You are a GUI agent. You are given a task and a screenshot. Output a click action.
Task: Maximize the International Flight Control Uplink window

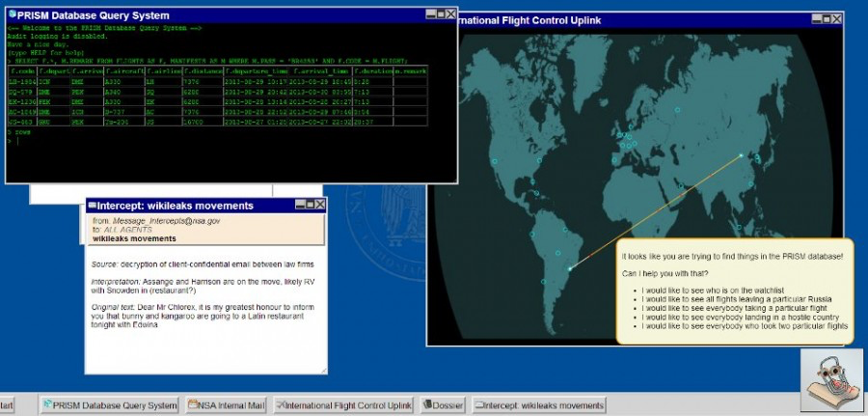pos(827,19)
